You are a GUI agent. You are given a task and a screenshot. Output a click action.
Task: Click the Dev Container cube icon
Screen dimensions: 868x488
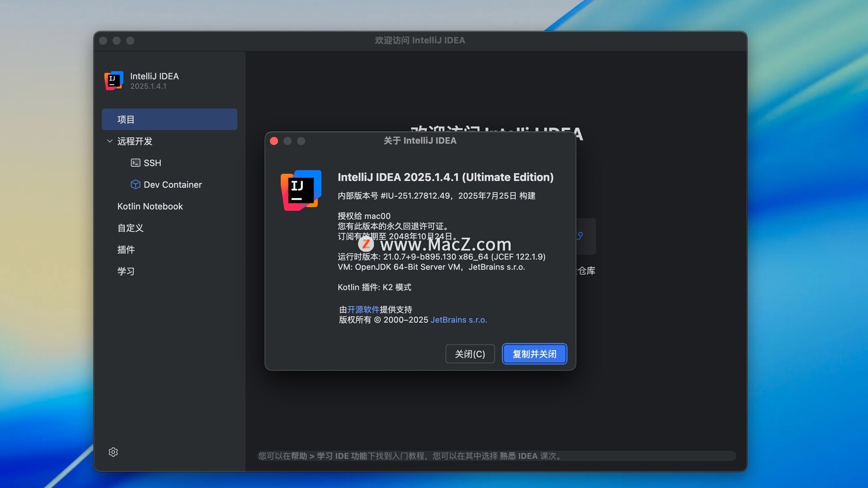(135, 184)
